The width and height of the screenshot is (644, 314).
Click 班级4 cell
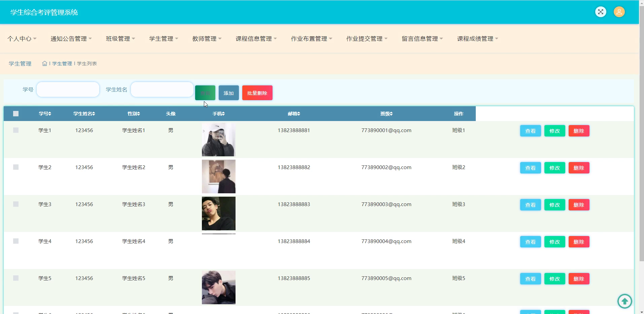459,241
